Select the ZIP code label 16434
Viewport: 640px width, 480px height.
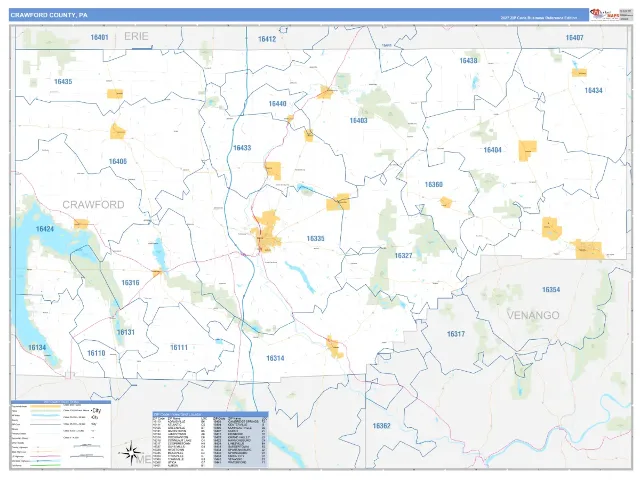(593, 91)
